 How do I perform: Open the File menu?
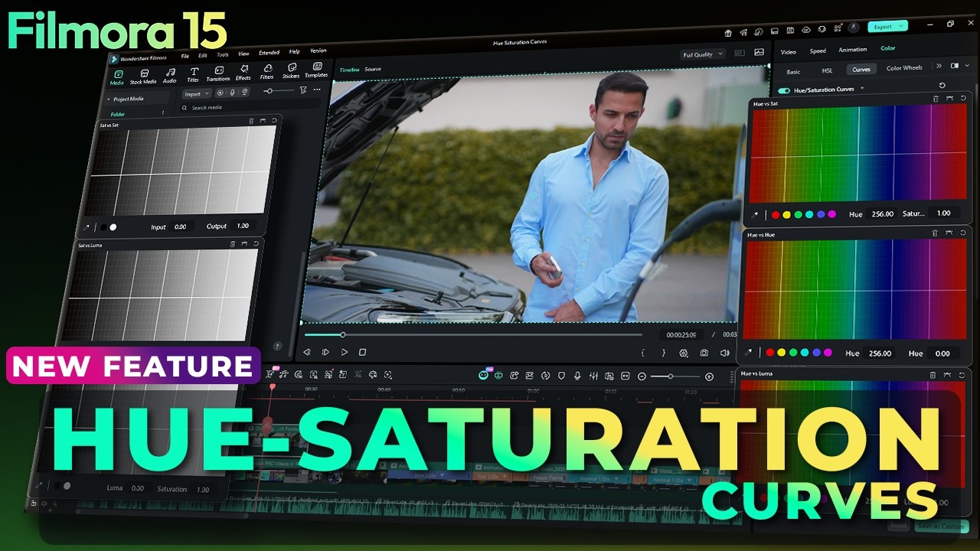[x=185, y=56]
